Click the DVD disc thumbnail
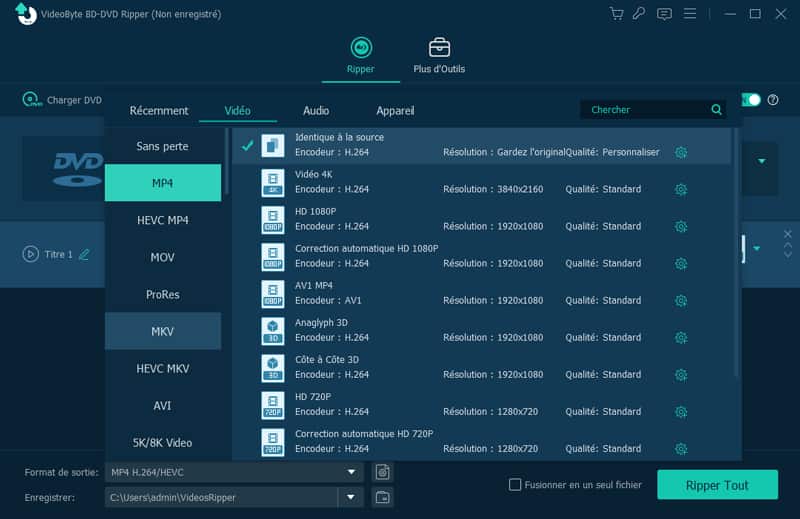The width and height of the screenshot is (800, 519). click(x=63, y=168)
